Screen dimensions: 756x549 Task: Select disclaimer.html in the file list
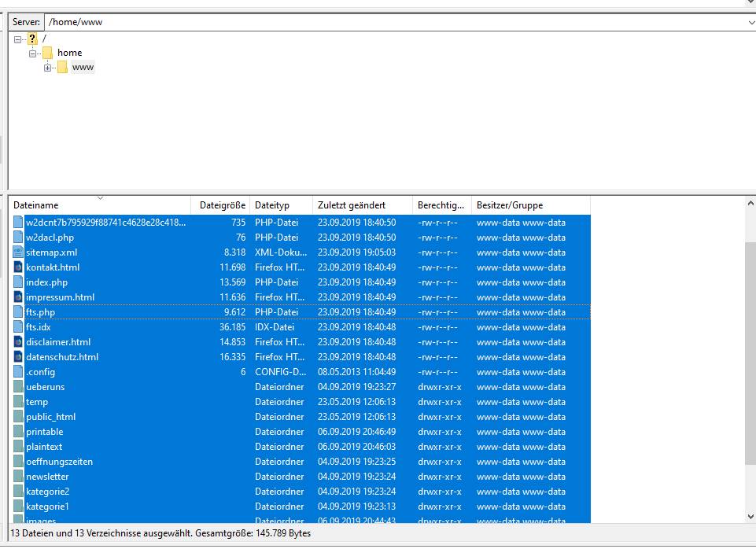tap(56, 341)
